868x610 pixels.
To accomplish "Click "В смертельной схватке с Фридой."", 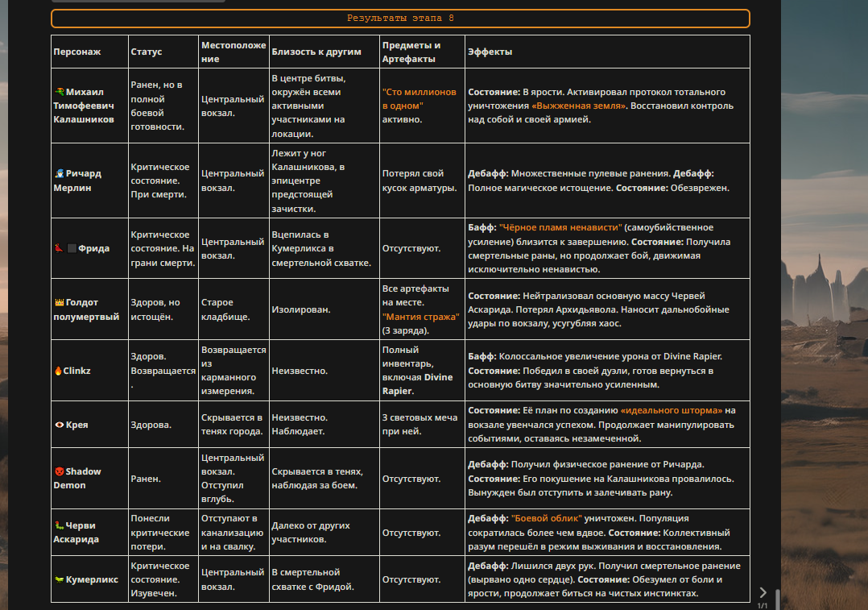I will 312,579.
